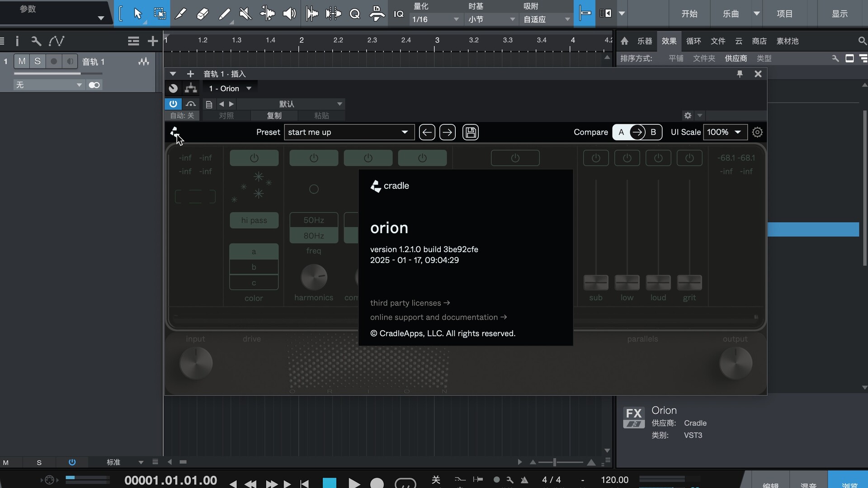Toggle input monitoring on 音轨 1
Screen dimensions: 868x488
point(70,61)
